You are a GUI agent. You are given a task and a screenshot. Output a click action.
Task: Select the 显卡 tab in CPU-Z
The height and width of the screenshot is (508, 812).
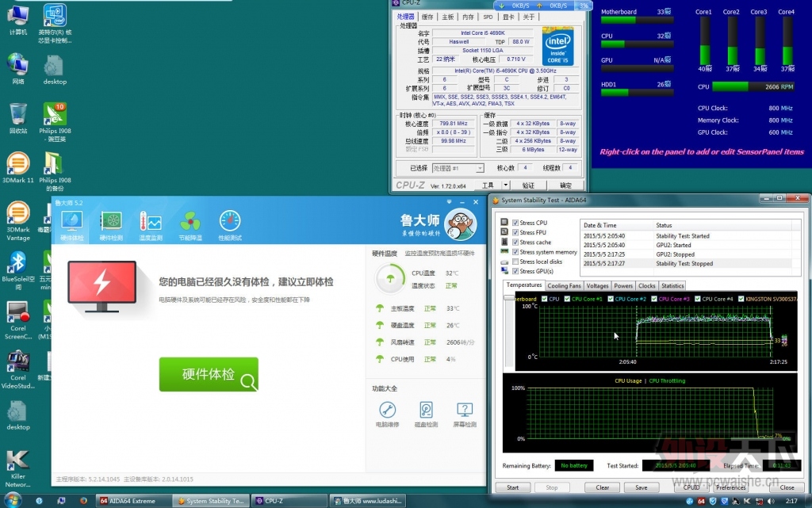coord(508,17)
